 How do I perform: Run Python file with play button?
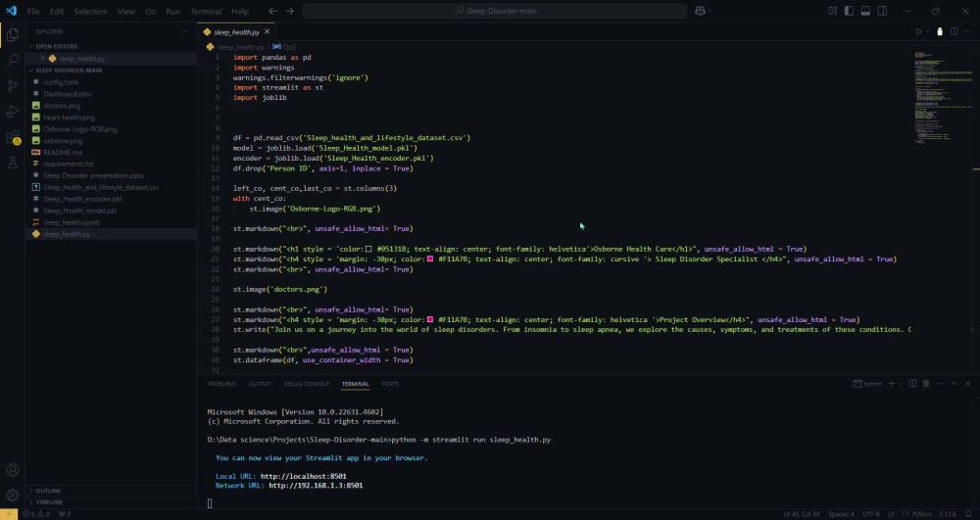pyautogui.click(x=918, y=32)
